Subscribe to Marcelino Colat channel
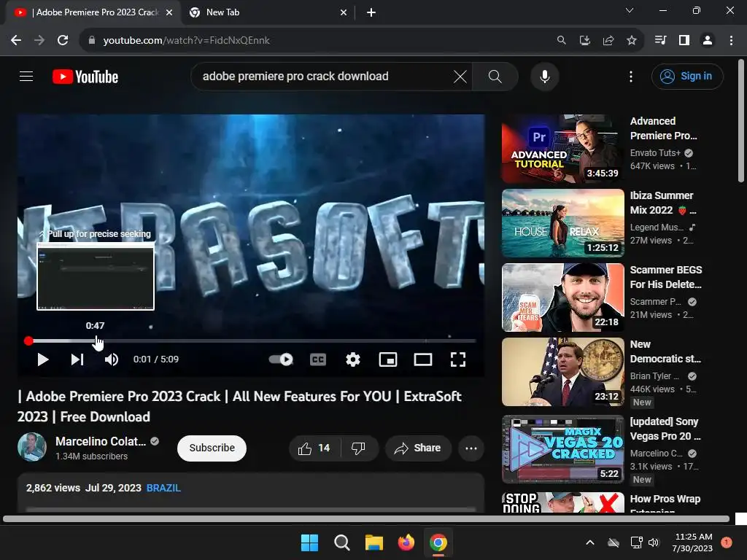 212,448
